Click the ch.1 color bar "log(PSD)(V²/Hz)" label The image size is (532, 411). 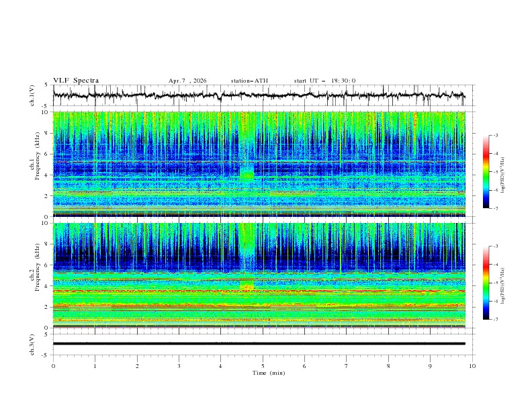(502, 175)
